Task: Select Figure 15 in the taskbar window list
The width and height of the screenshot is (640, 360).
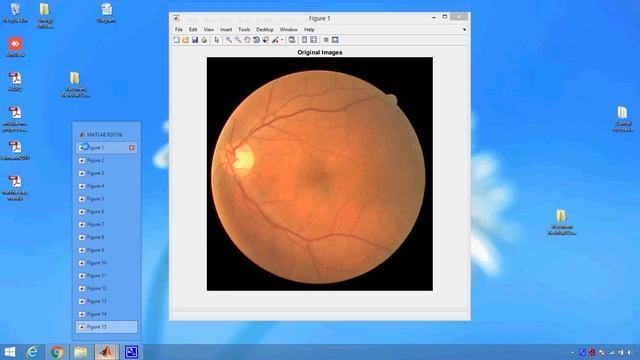Action: [107, 327]
